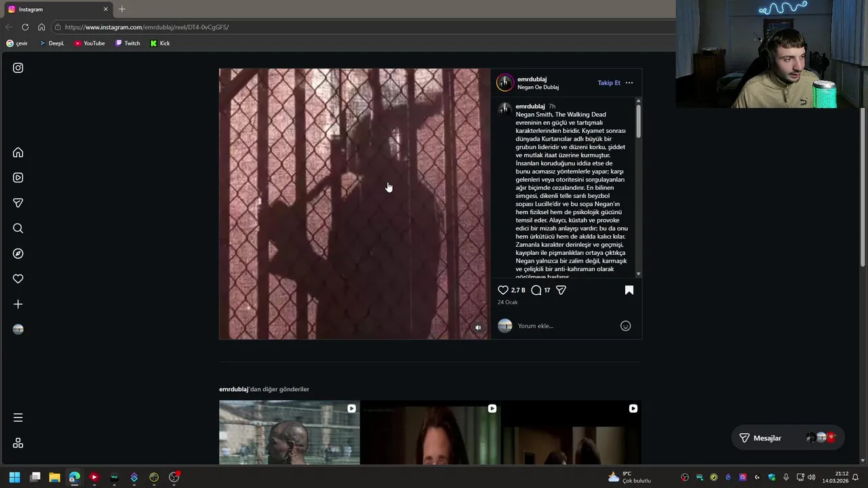Click the Takip Et follow button
Image resolution: width=868 pixels, height=488 pixels.
point(609,83)
